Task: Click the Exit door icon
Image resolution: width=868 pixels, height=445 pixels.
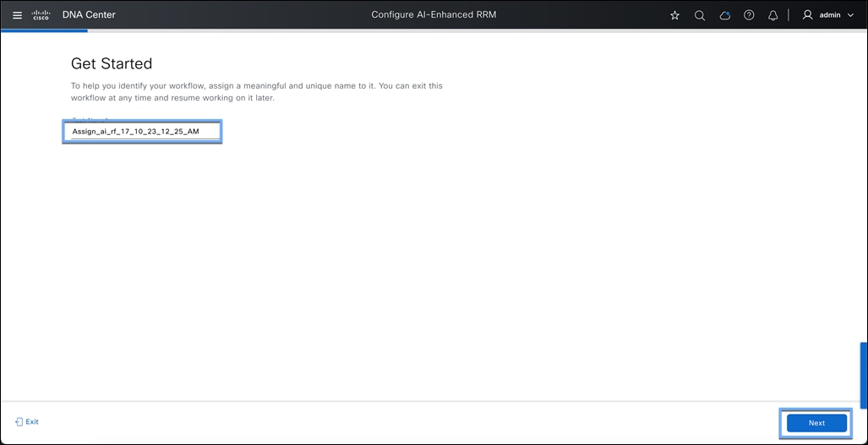Action: 19,422
